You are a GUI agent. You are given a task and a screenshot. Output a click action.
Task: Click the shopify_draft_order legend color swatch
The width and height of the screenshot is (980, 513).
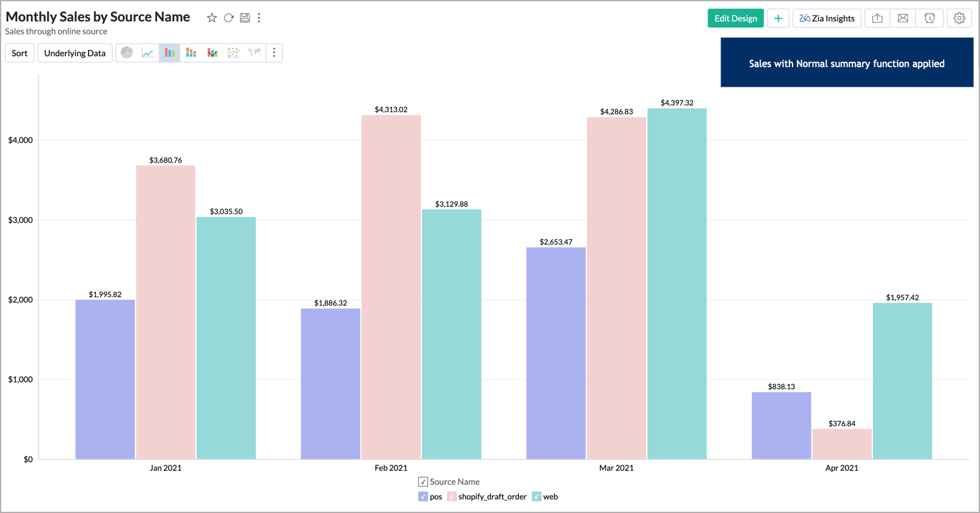(452, 497)
